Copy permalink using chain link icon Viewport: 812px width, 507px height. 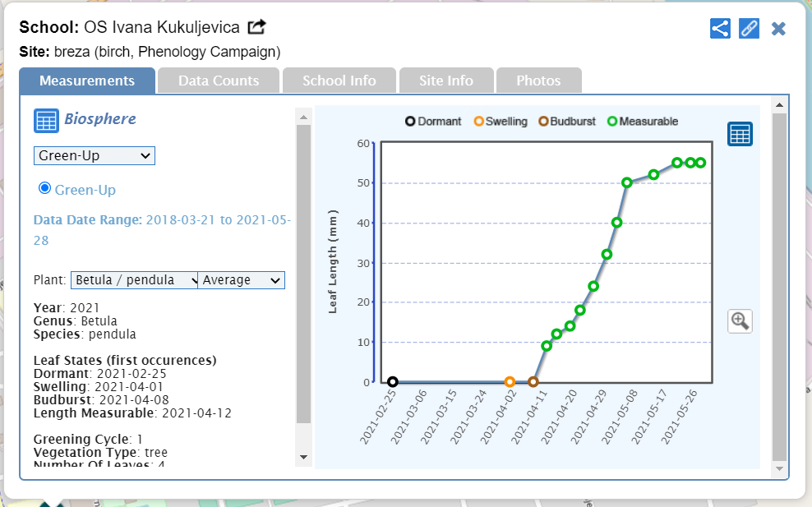tap(749, 29)
